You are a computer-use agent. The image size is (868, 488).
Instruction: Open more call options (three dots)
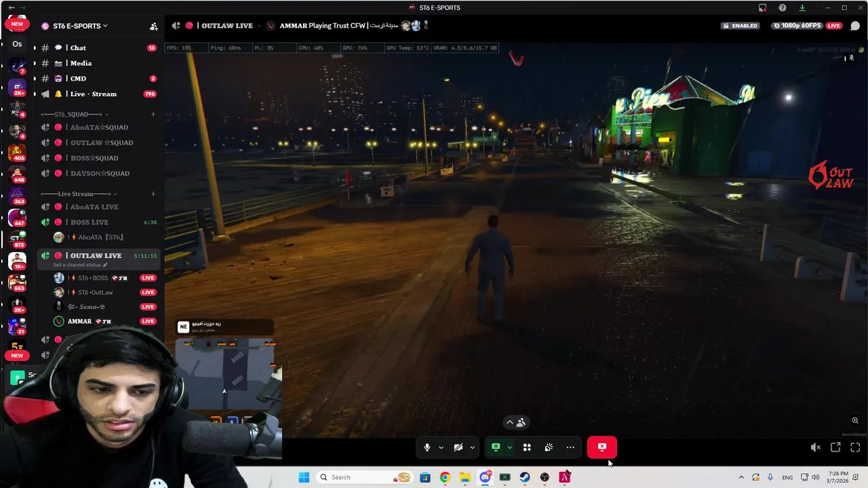[570, 447]
